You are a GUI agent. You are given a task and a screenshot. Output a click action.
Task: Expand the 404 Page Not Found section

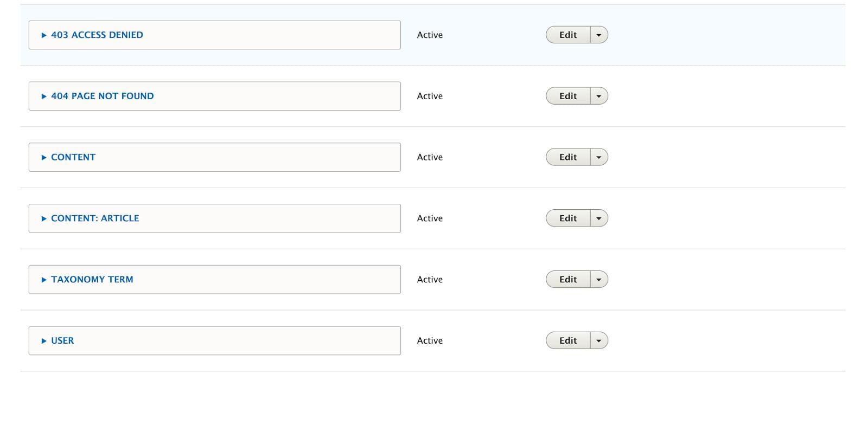tap(102, 96)
